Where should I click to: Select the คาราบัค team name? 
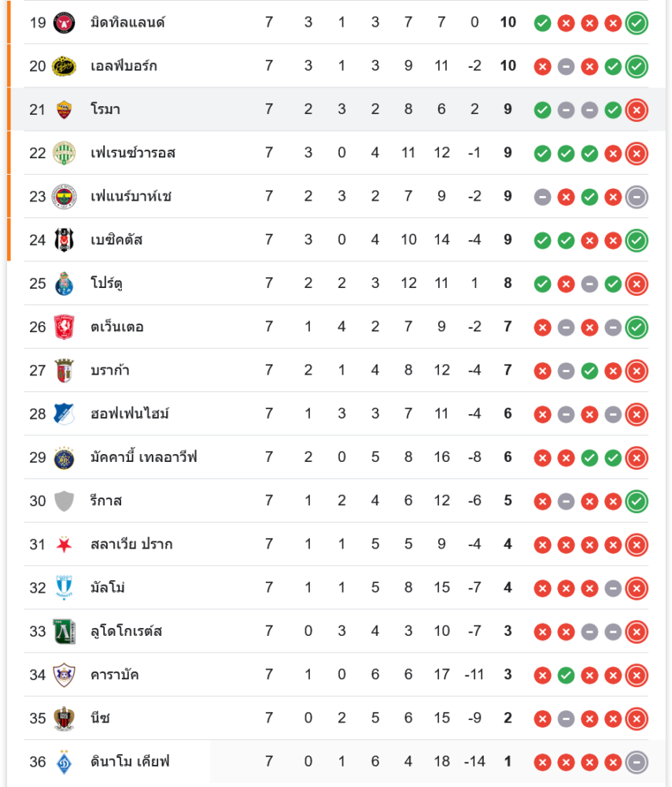(115, 674)
